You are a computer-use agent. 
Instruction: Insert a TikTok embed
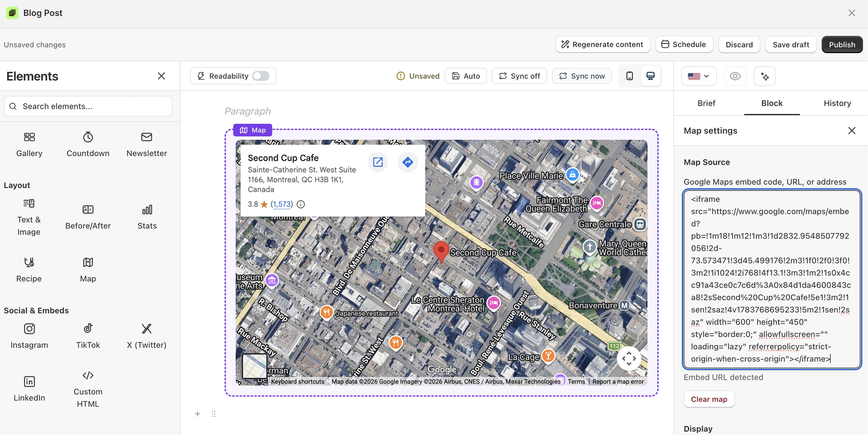click(88, 336)
